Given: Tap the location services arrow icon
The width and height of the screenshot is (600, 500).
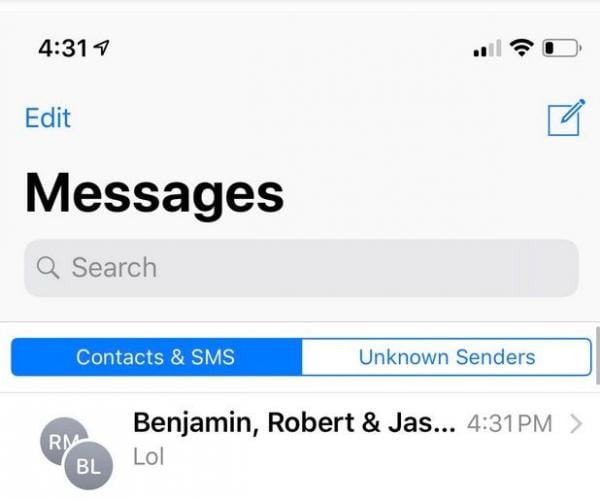Looking at the screenshot, I should coord(102,48).
